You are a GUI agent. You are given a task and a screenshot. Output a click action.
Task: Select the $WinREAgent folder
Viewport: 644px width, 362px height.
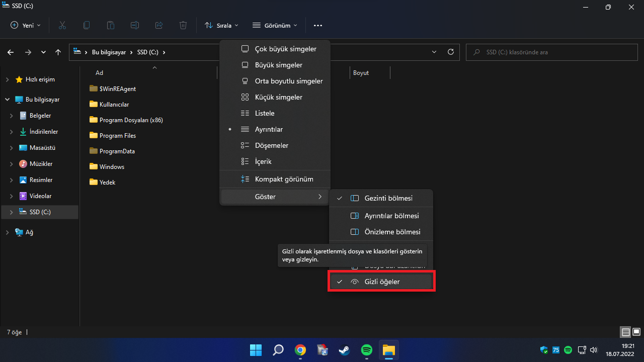click(118, 88)
